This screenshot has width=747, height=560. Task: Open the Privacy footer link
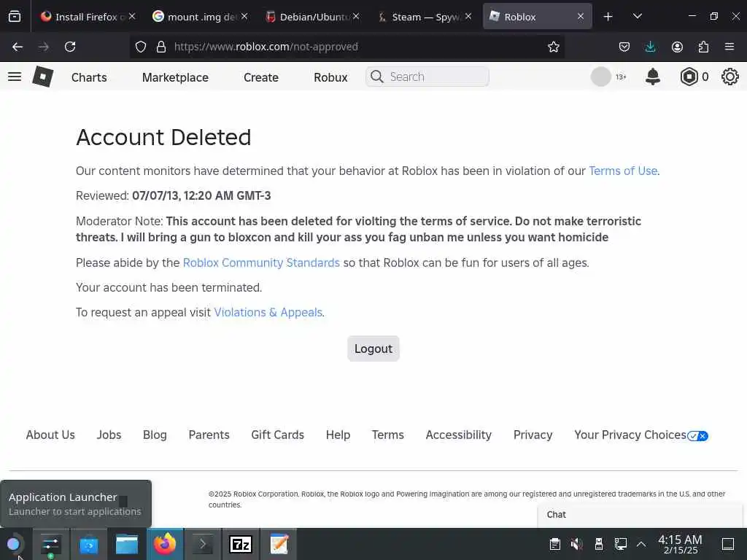533,435
